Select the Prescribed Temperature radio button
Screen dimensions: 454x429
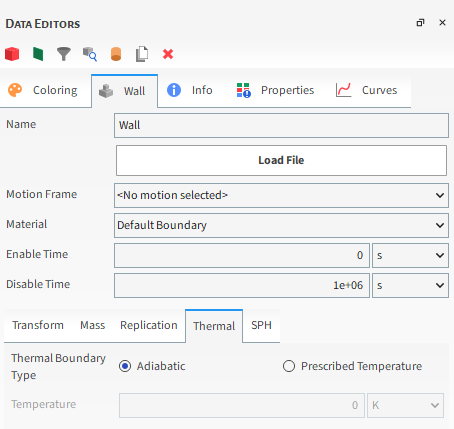click(x=289, y=366)
